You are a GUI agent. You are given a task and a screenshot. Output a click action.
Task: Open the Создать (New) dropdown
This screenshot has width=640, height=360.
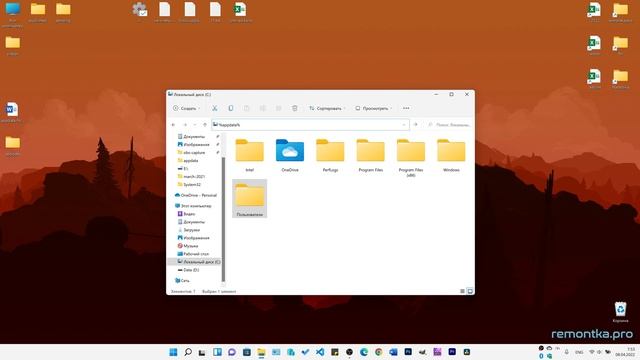[186, 108]
